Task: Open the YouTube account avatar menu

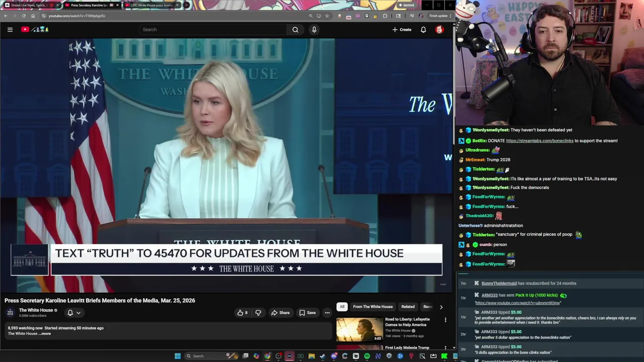Action: 439,30
